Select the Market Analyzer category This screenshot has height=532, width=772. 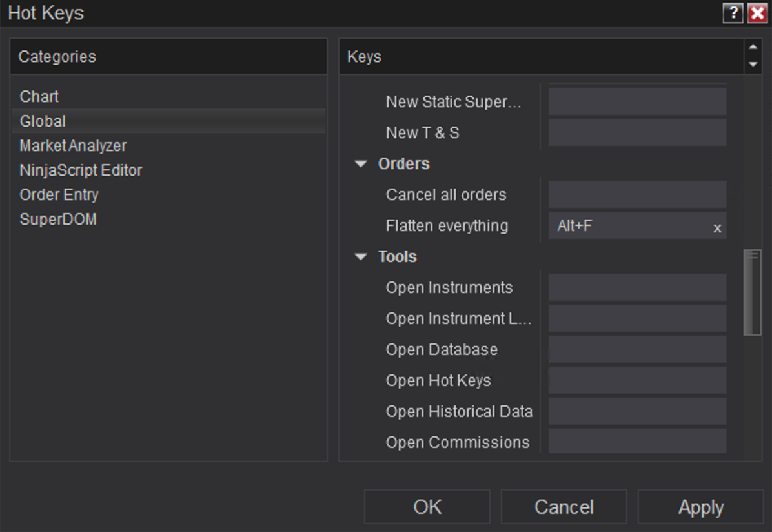(x=168, y=146)
